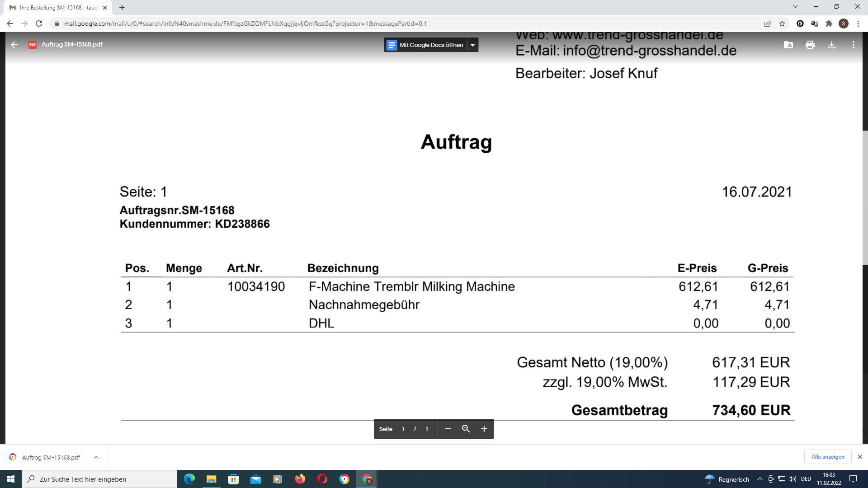Click the Nachnahmegebühr row label
868x488 pixels.
(x=364, y=305)
